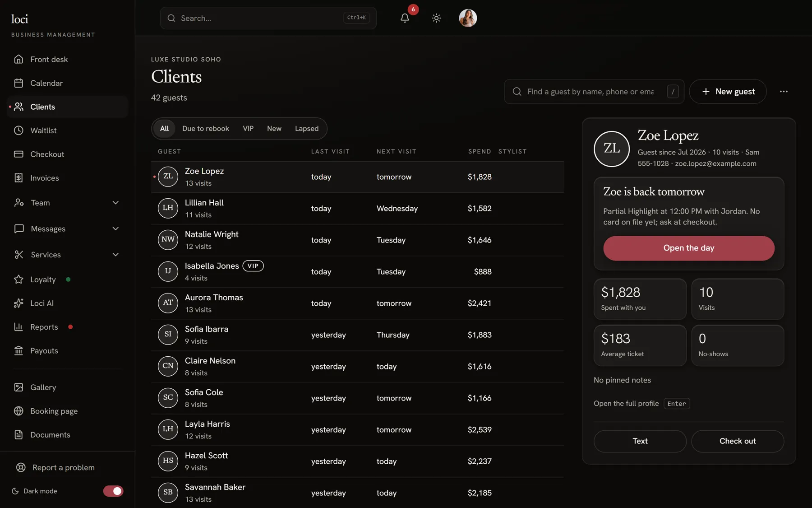Select the Hazel Scott row

[x=357, y=461]
